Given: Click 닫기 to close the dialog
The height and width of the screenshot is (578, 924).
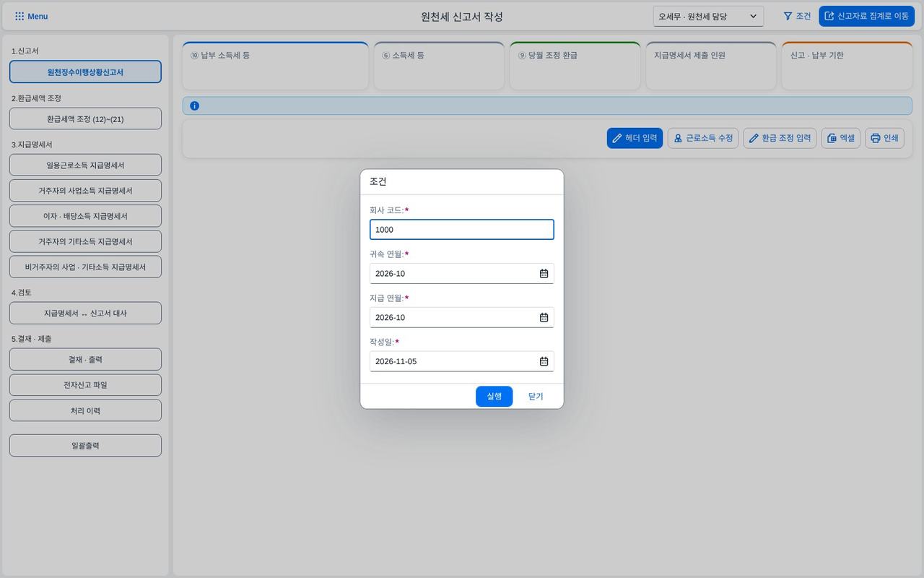Looking at the screenshot, I should pyautogui.click(x=536, y=397).
